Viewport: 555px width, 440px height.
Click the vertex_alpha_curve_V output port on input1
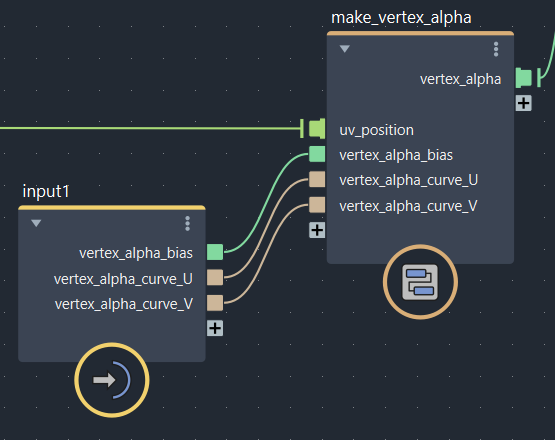pyautogui.click(x=215, y=303)
